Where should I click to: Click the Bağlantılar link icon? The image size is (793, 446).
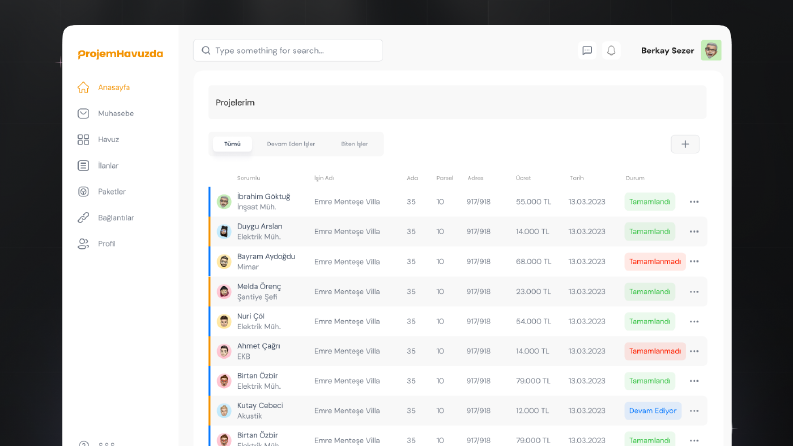[83, 217]
